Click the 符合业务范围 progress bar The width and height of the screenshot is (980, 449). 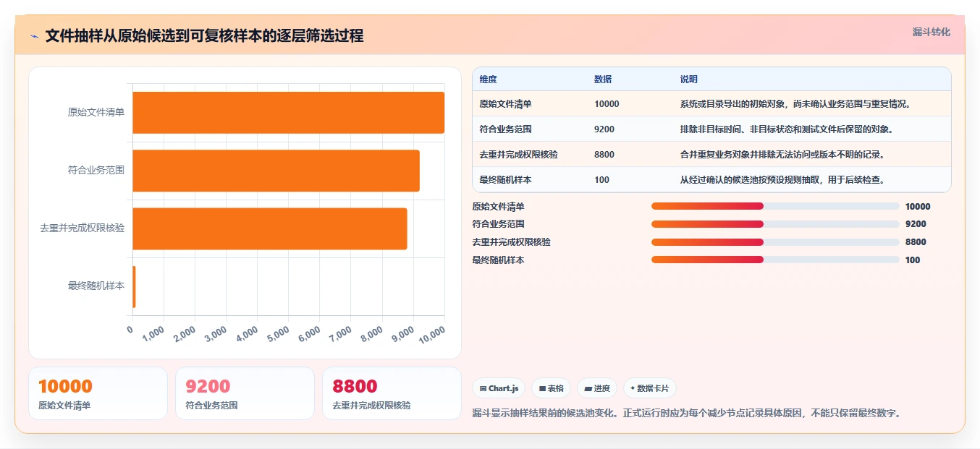click(x=775, y=224)
